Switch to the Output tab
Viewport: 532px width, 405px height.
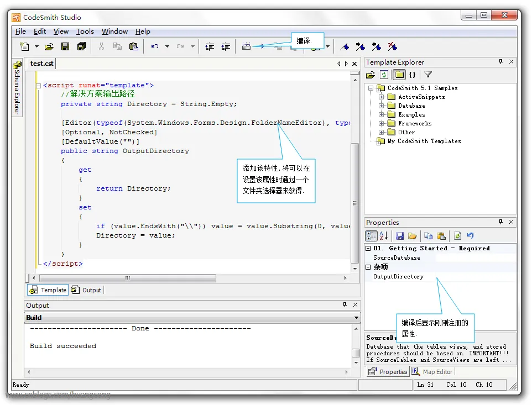pos(87,290)
